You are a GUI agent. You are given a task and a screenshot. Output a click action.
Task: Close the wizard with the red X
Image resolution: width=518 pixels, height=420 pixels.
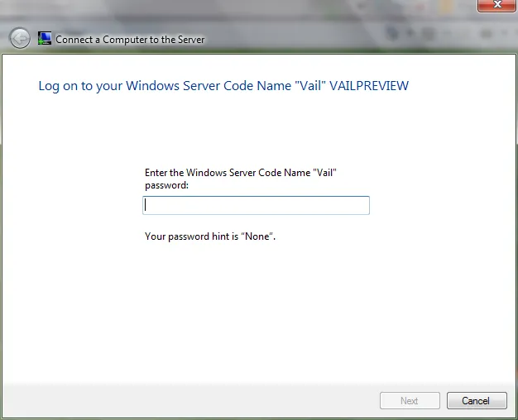click(496, 5)
